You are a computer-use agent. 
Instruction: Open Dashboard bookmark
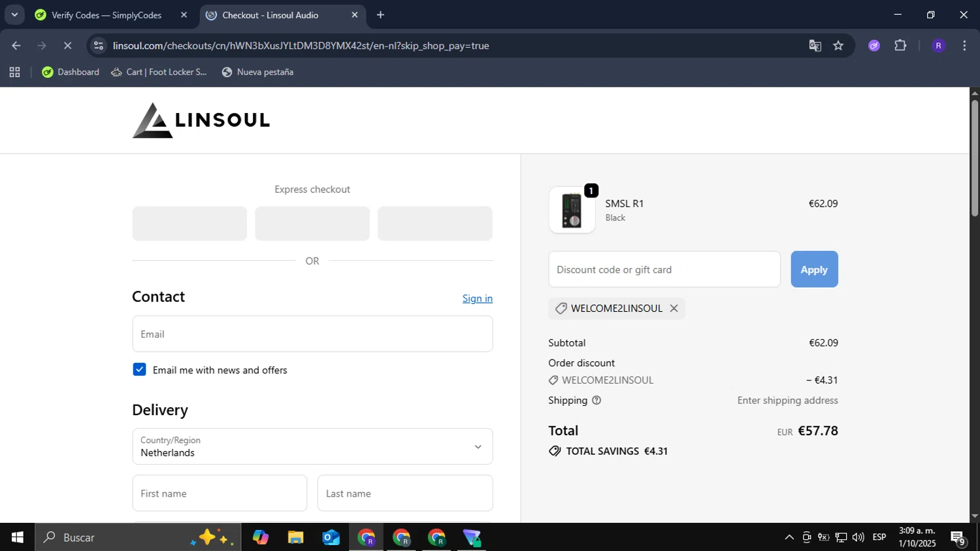click(x=71, y=72)
